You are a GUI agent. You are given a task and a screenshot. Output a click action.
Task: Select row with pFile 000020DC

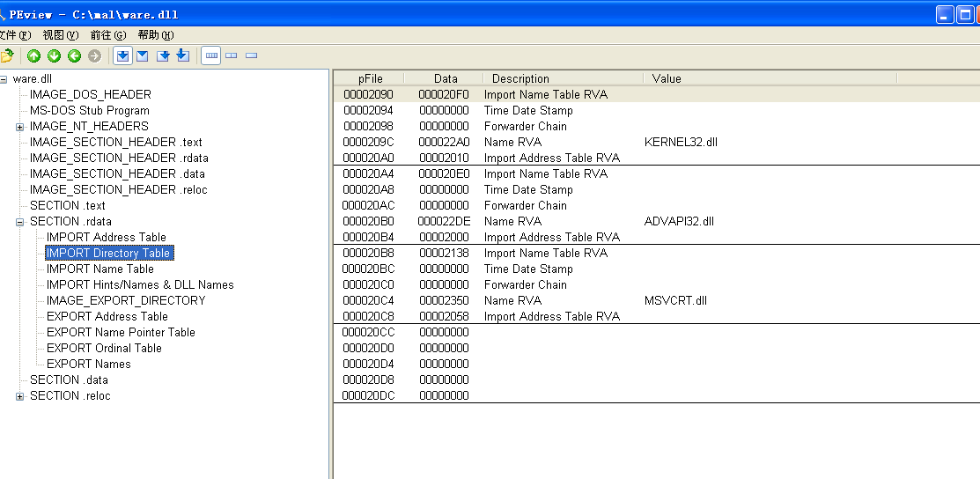656,396
